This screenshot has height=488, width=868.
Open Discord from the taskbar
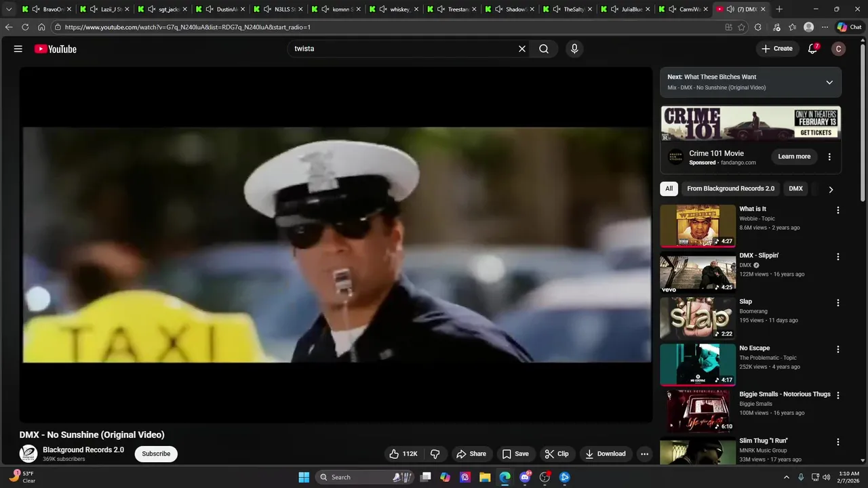coord(525,477)
